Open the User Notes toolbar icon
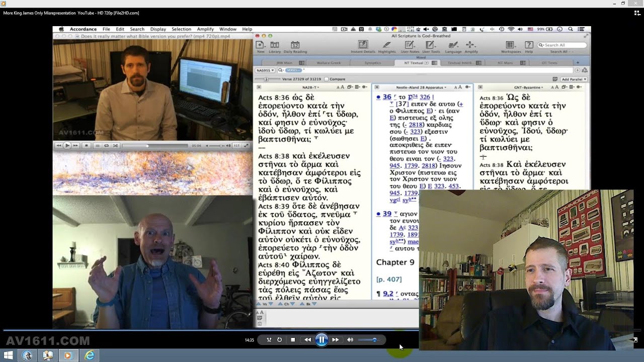644x362 pixels. (410, 45)
